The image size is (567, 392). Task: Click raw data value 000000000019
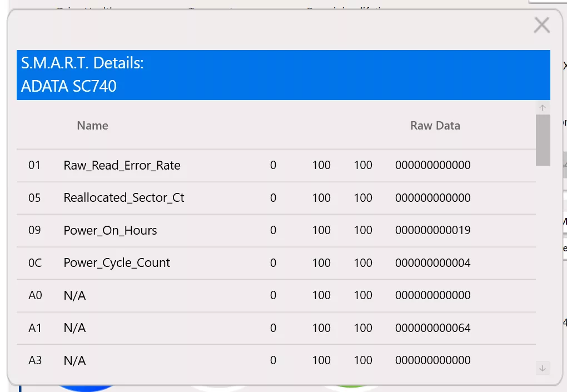433,230
